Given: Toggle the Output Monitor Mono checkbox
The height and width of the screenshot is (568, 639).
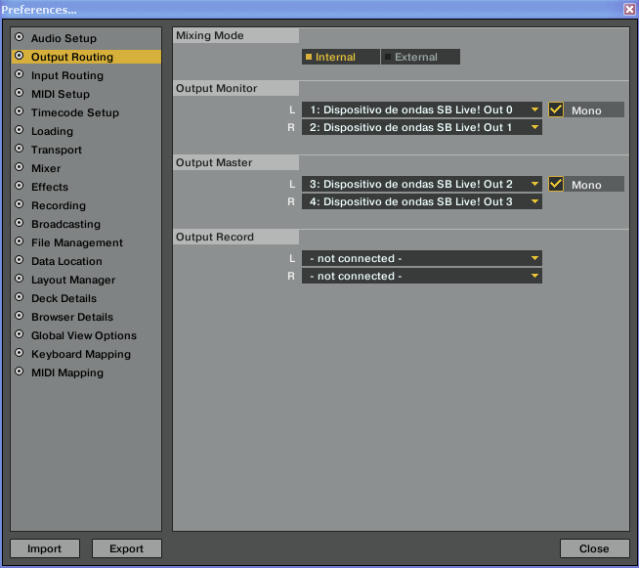Looking at the screenshot, I should (556, 110).
